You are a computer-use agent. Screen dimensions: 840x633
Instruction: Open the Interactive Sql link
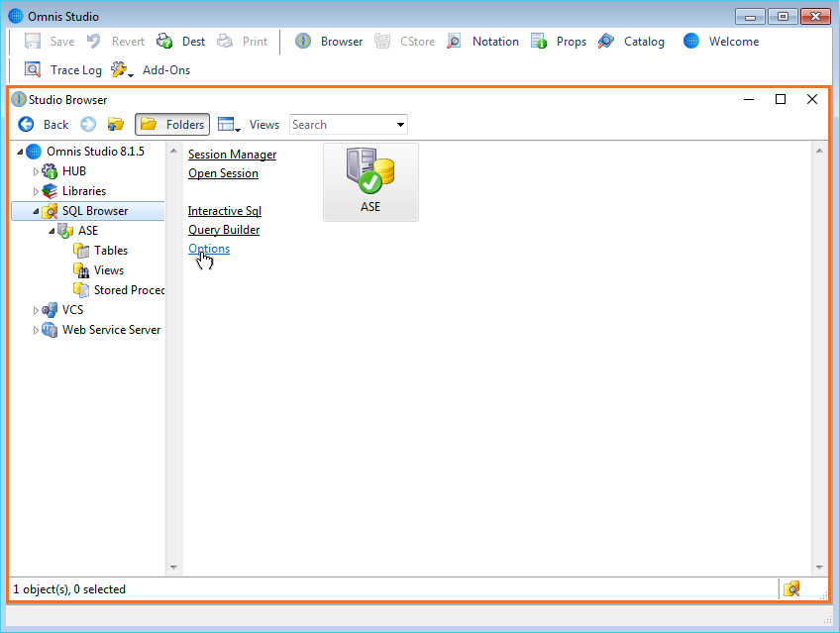coord(225,210)
